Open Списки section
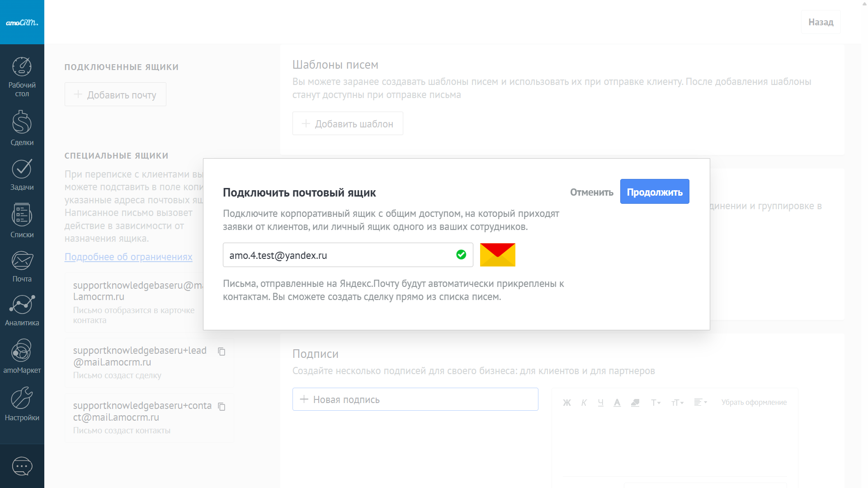The height and width of the screenshot is (488, 868). tap(22, 221)
